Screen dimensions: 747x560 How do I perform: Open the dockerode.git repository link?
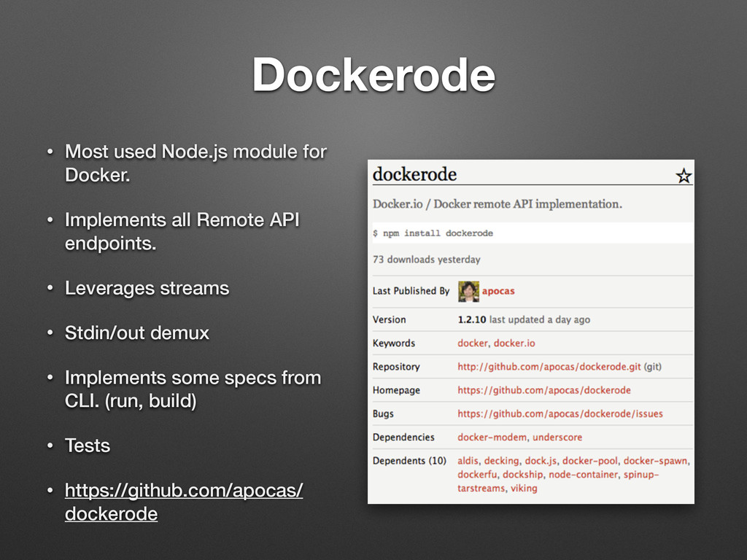click(x=549, y=367)
